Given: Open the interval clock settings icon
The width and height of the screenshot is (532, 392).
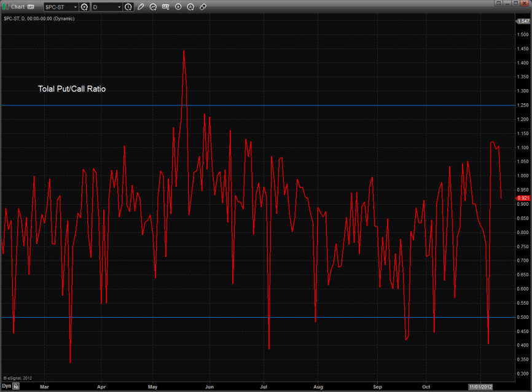Looking at the screenshot, I should coord(128,7).
